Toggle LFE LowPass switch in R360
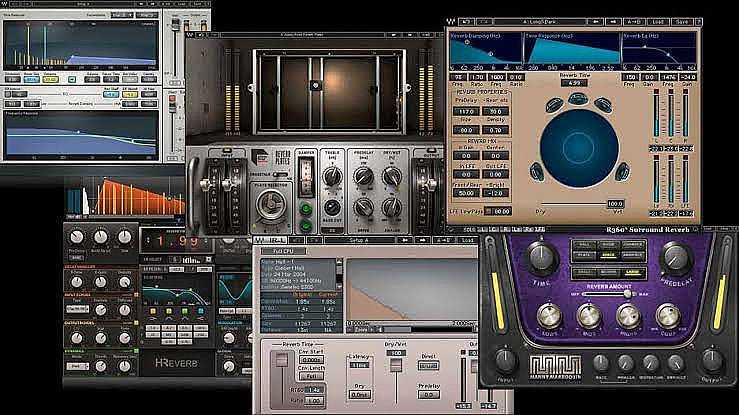 (x=489, y=211)
